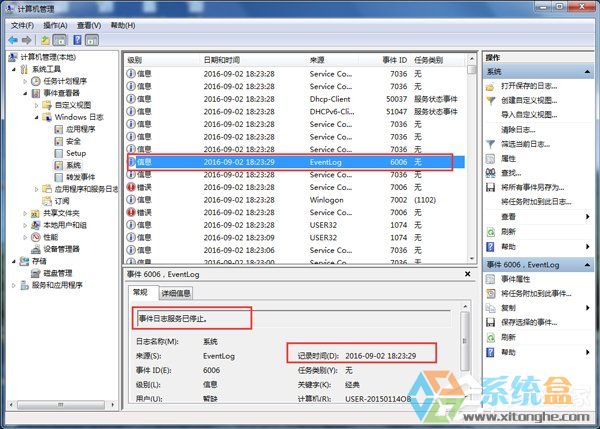Open 帮助(H) menu

point(122,26)
